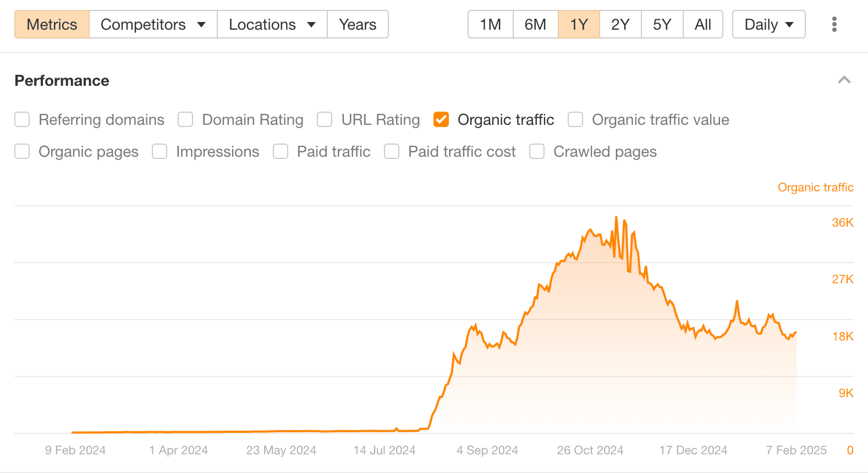The image size is (868, 473).
Task: Select the 6M time range
Action: 535,24
